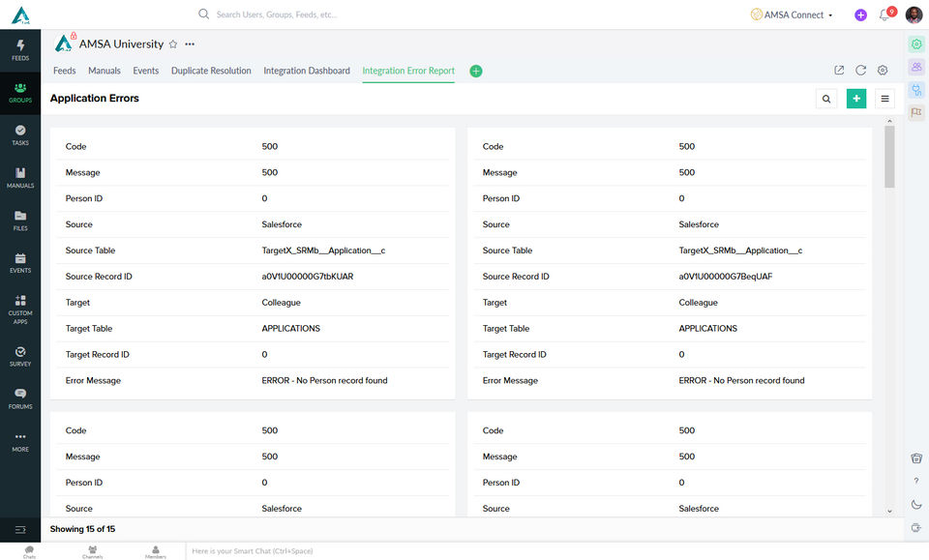Switch to the Events tab
Screen dimensions: 929x560
coord(146,71)
